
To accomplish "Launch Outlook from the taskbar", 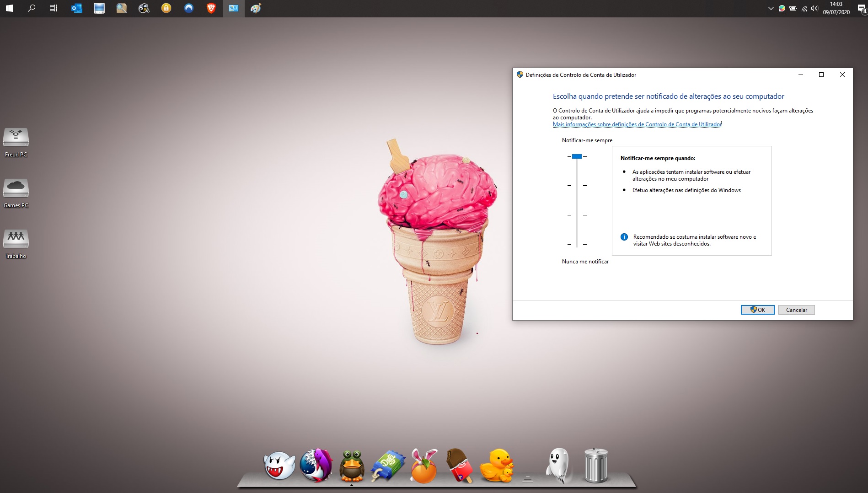I will click(76, 8).
